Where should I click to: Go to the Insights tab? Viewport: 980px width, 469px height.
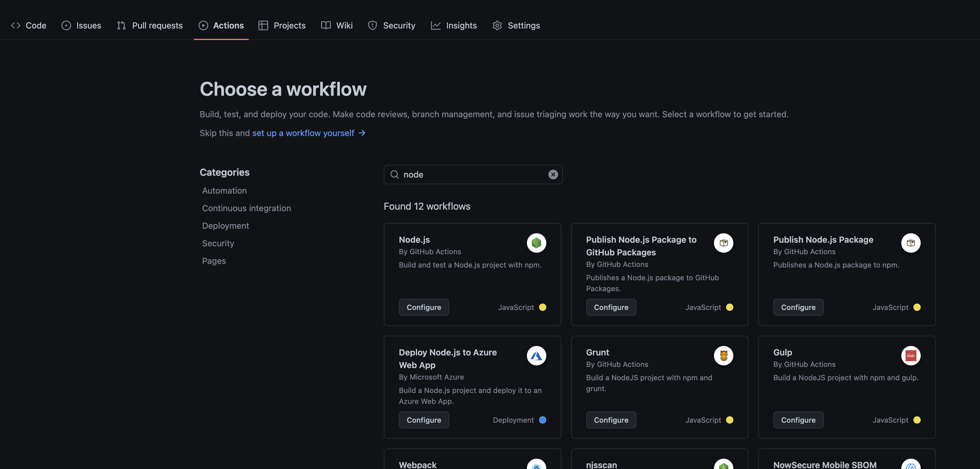pos(453,25)
